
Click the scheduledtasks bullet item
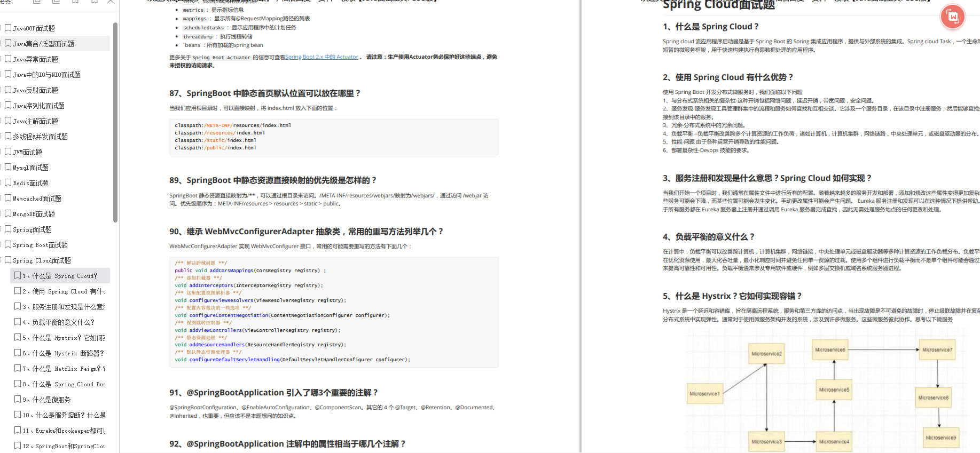239,28
